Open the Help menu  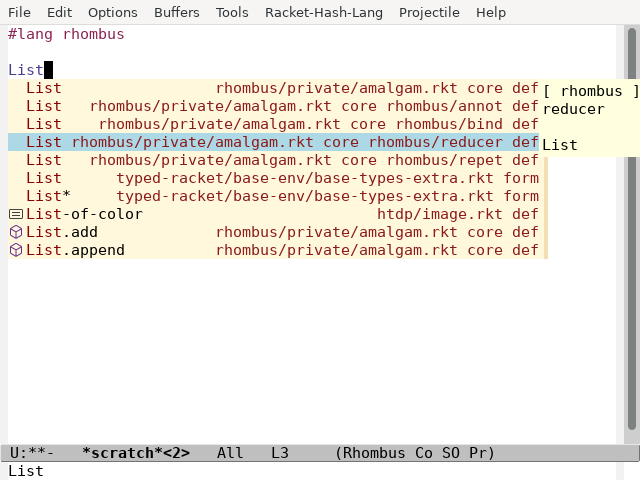pos(491,12)
